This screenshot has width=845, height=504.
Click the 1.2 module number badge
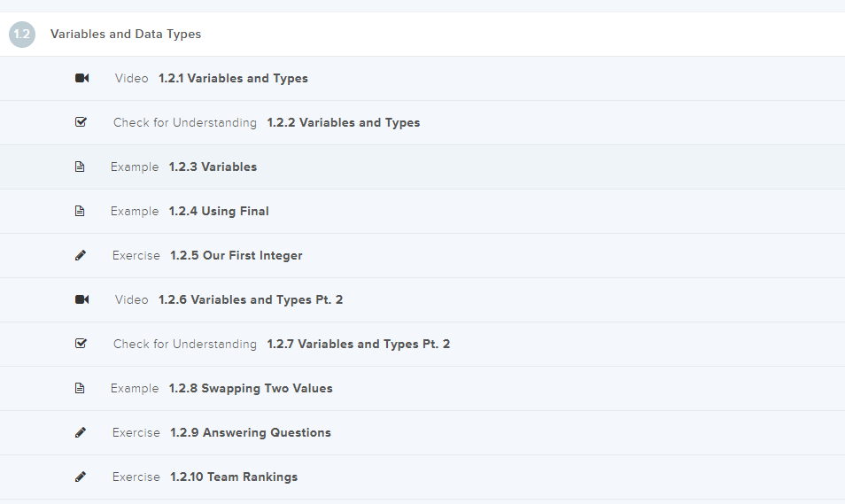22,35
